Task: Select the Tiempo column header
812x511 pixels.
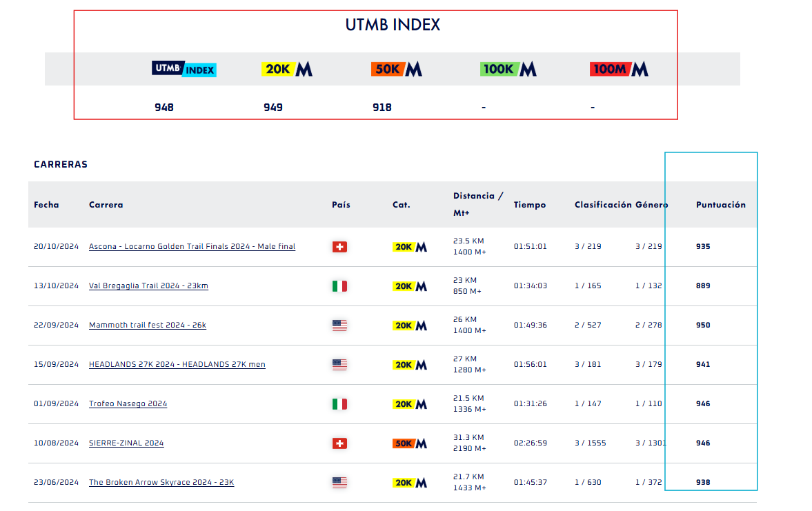Action: [529, 205]
